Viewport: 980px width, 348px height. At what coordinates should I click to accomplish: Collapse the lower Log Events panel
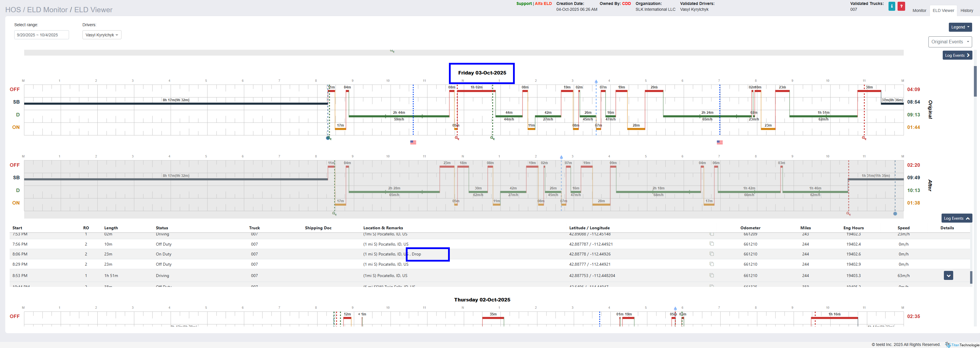click(956, 219)
